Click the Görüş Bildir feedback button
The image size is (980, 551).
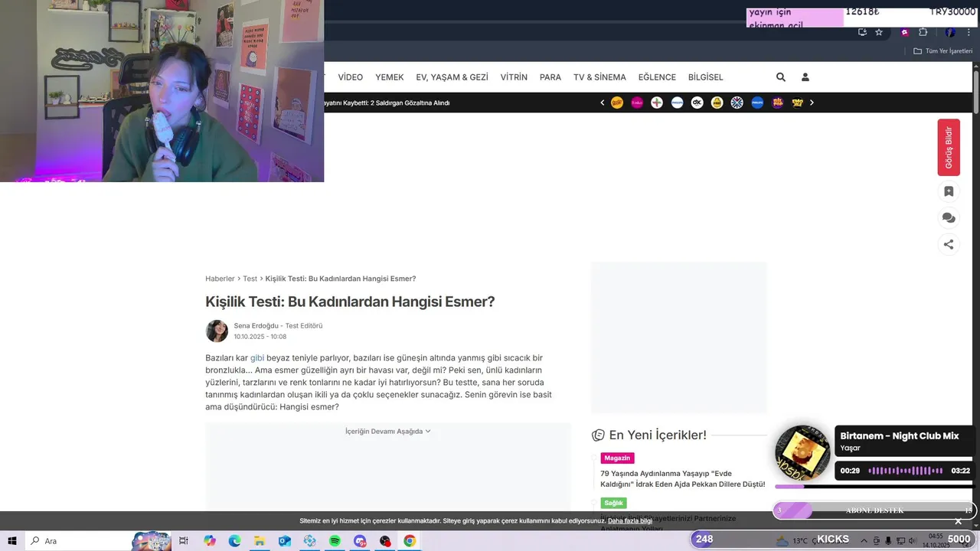[x=949, y=147]
